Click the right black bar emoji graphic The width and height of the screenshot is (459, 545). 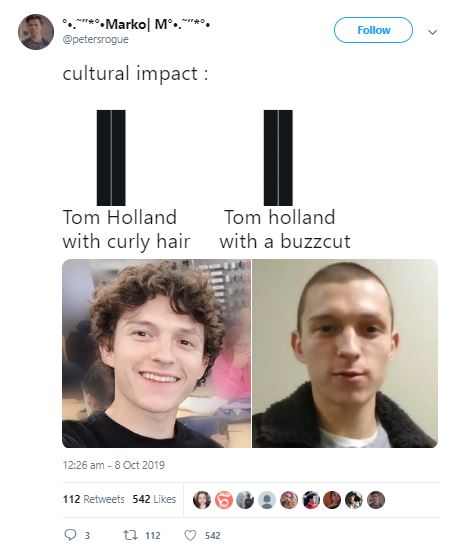coord(278,158)
